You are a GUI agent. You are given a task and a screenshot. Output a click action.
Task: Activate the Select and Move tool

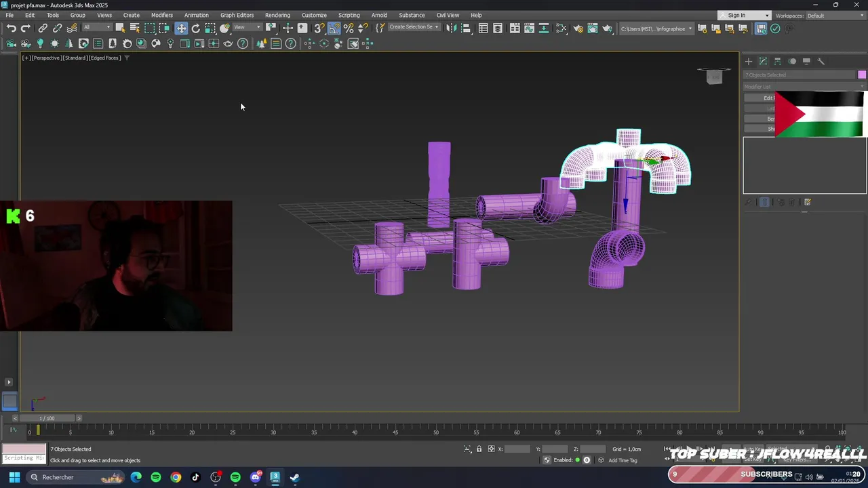(181, 28)
